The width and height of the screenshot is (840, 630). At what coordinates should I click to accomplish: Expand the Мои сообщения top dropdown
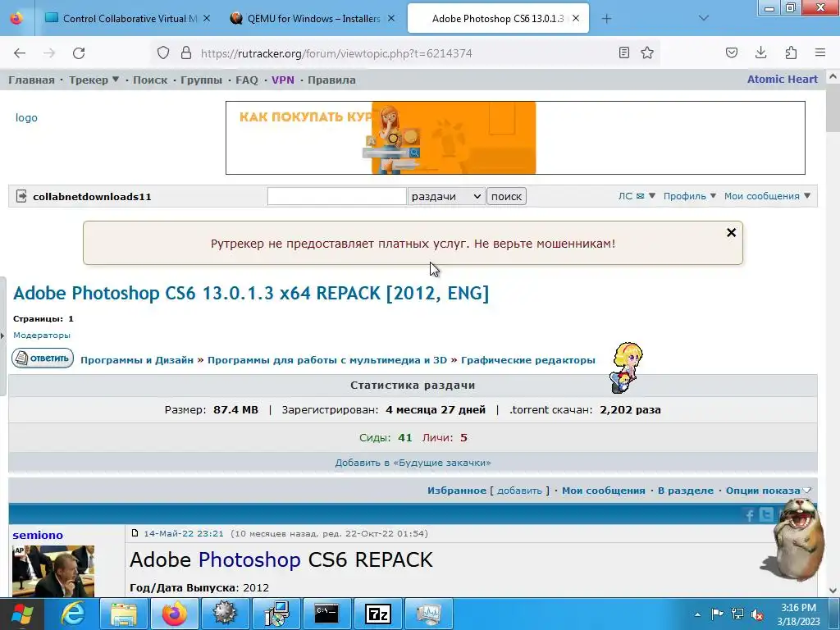click(767, 196)
